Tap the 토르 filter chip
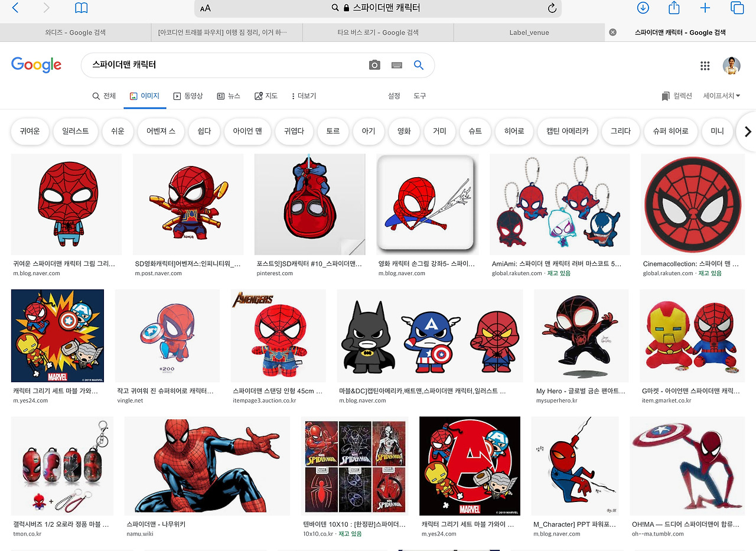Viewport: 756px width, 551px height. pyautogui.click(x=333, y=131)
